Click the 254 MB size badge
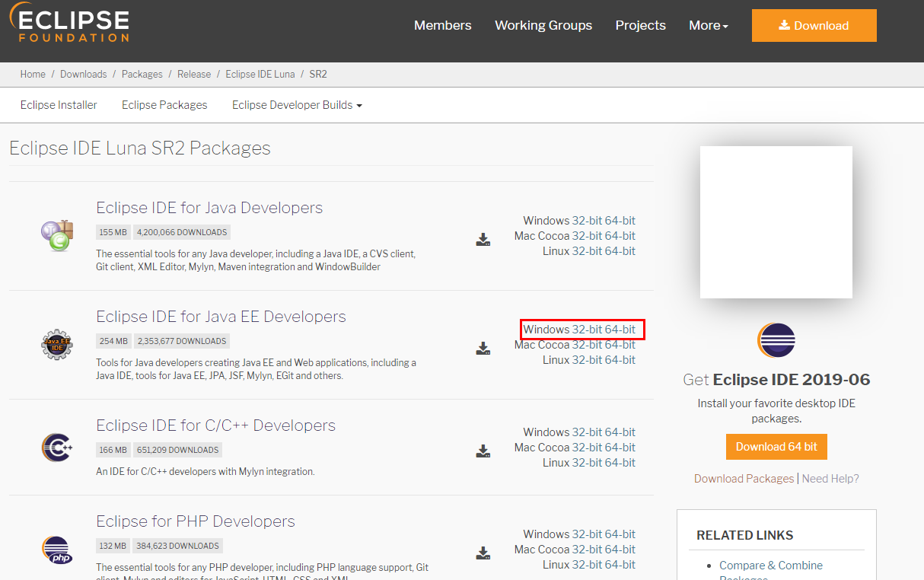The image size is (924, 580). point(113,341)
